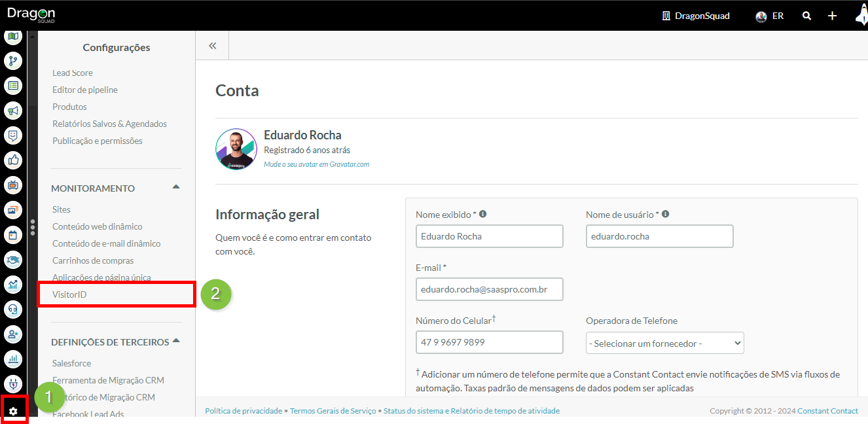868x424 pixels.
Task: Click the handshake deals icon
Action: tap(13, 260)
